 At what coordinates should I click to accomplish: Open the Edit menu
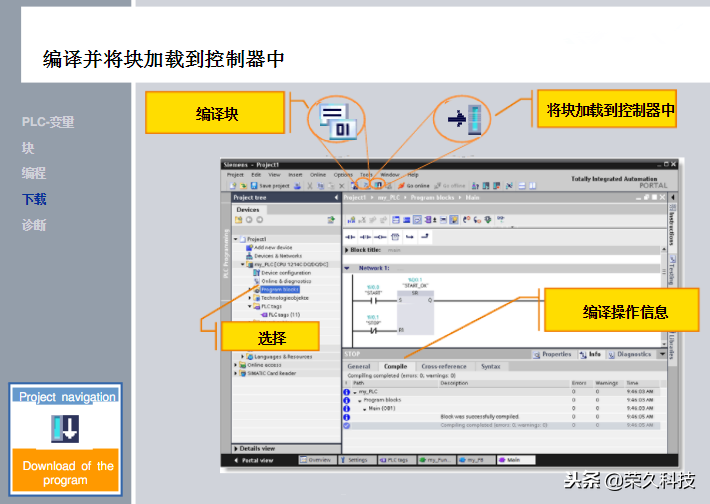(x=256, y=175)
